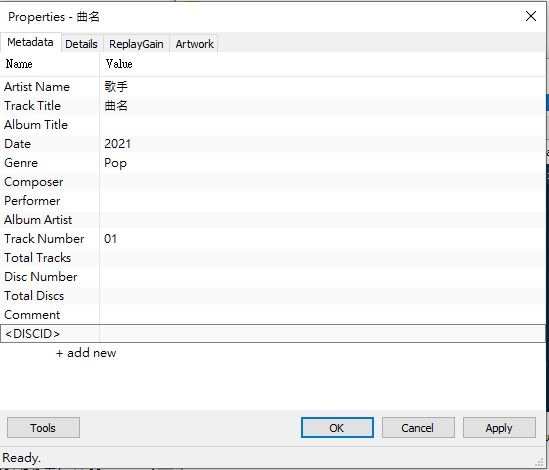
Task: Open the Details tab
Action: (82, 44)
